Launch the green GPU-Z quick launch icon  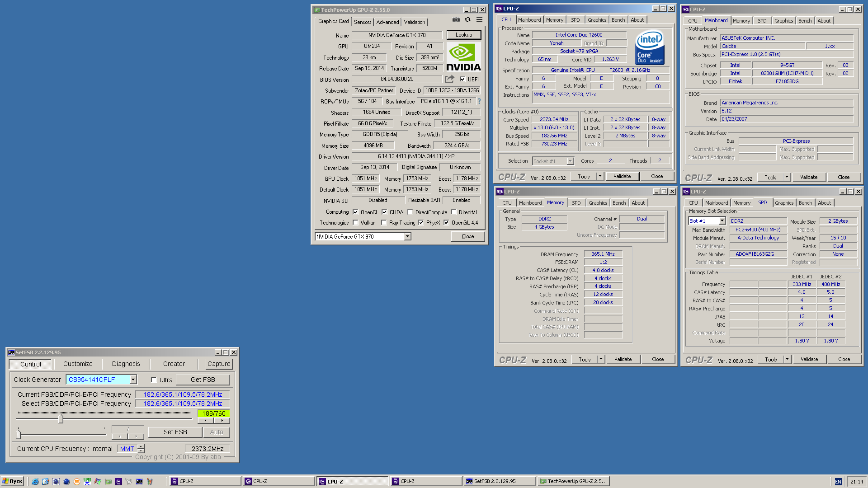click(108, 482)
